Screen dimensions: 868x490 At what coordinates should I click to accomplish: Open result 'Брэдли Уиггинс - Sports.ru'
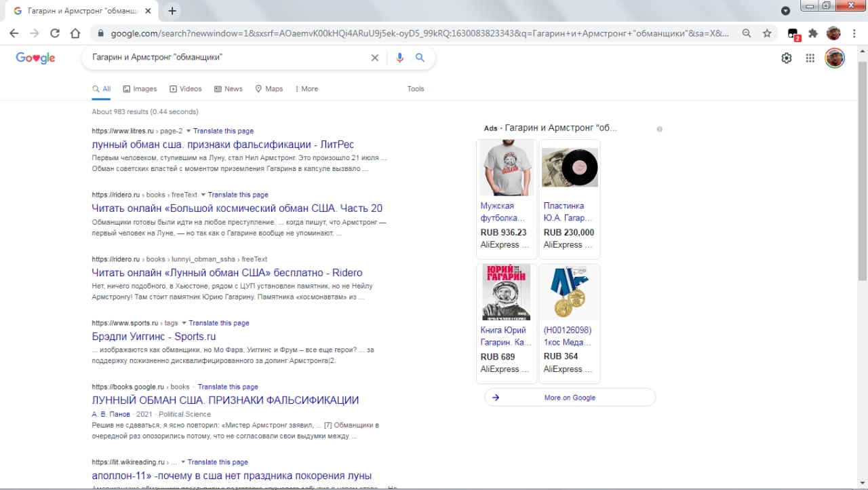[x=154, y=337]
